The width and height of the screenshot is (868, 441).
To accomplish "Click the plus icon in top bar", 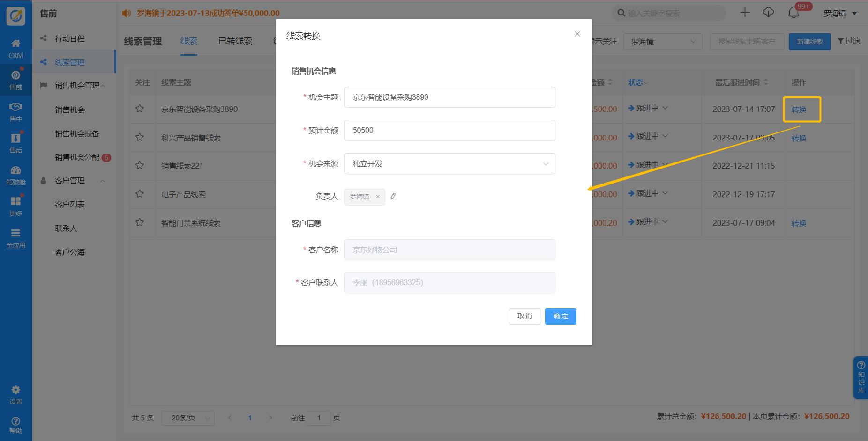I will pos(745,13).
